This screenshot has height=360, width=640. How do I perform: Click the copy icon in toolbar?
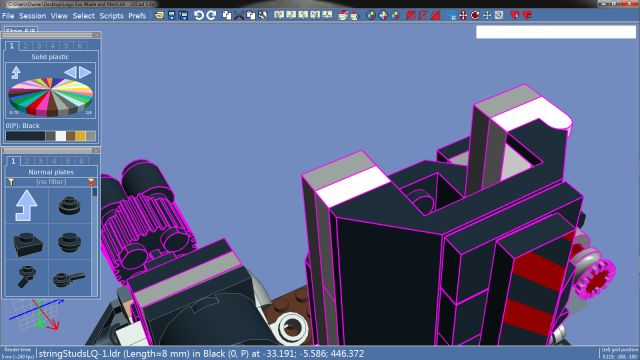[x=227, y=16]
